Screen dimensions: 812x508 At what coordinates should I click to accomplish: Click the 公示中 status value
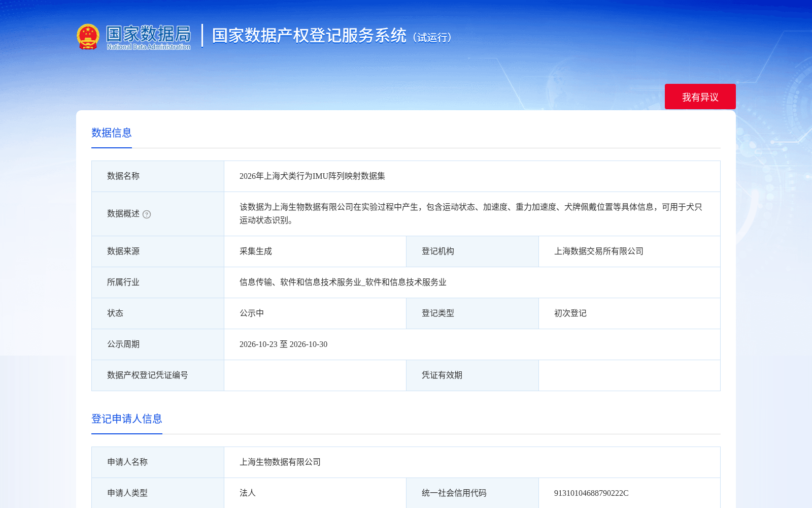click(252, 313)
